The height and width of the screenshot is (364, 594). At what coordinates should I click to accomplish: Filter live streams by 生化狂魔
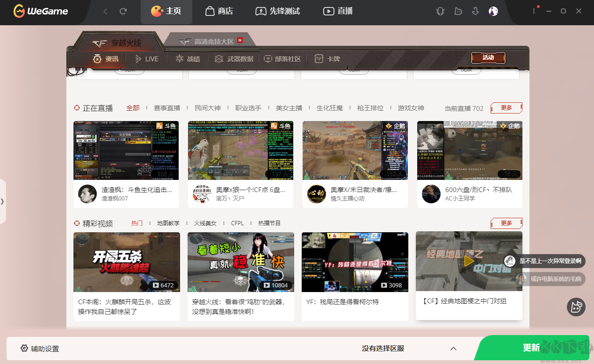(330, 108)
